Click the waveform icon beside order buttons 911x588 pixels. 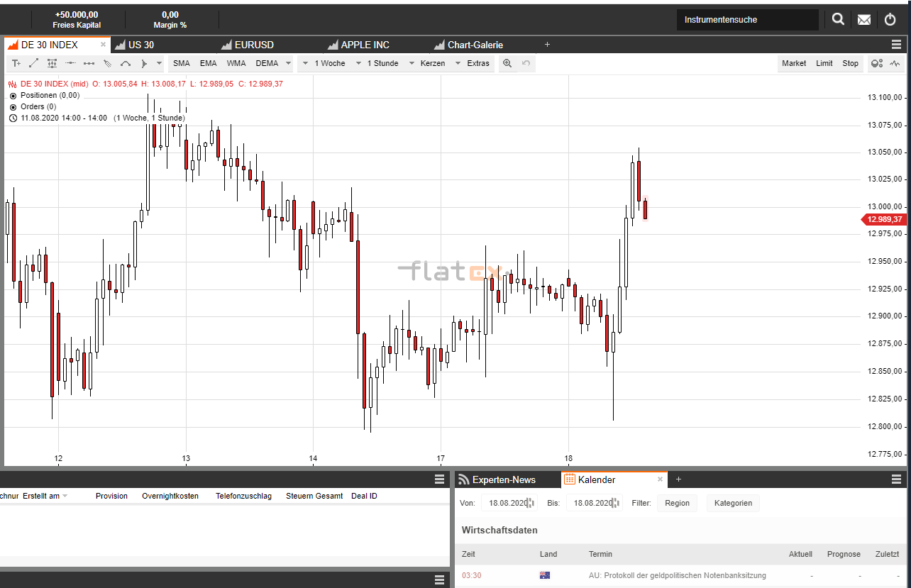(895, 63)
